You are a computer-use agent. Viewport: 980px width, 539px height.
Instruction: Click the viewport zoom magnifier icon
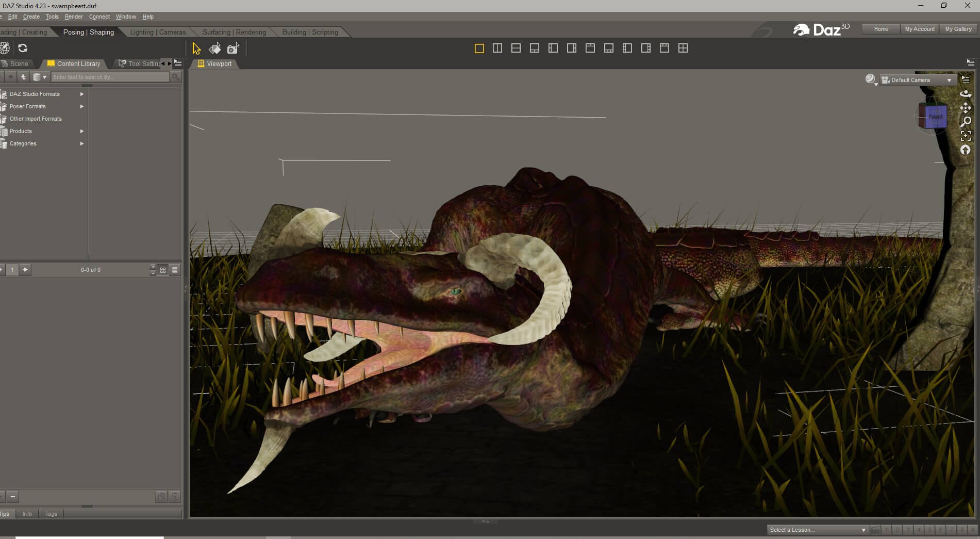966,122
